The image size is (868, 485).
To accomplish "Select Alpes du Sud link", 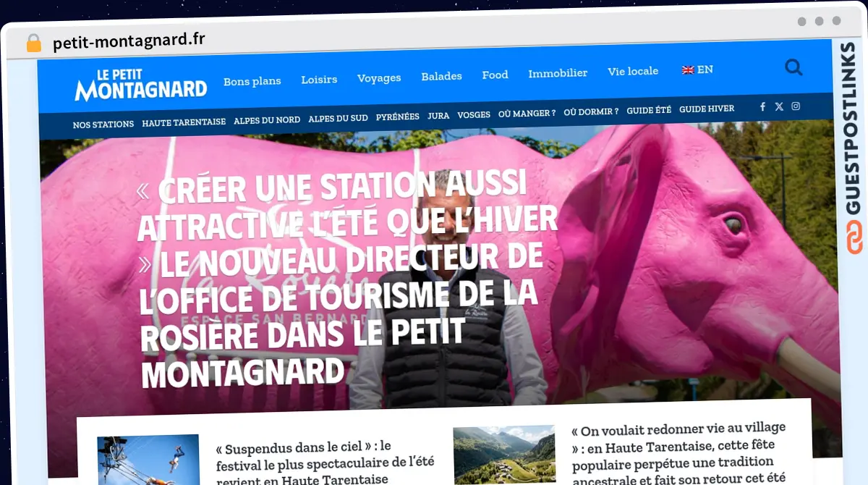I will (338, 118).
